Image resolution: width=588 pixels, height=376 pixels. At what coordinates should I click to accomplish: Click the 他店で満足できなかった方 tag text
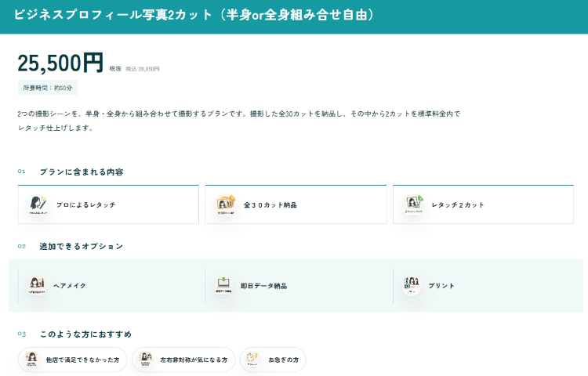82,360
